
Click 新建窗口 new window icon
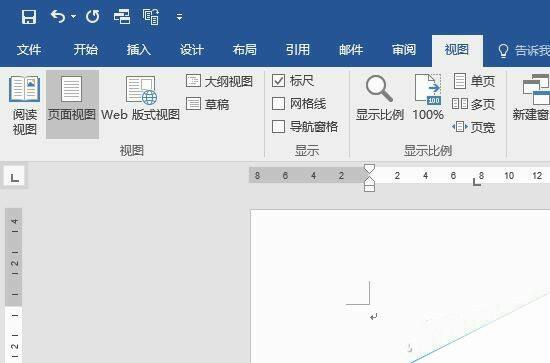coord(531,98)
